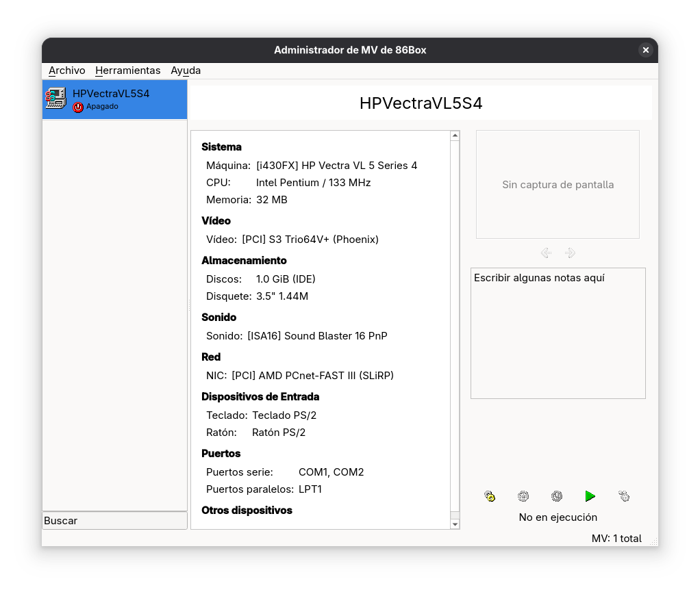Image resolution: width=700 pixels, height=592 pixels.
Task: Open VM settings via the gears icon
Action: [x=490, y=496]
